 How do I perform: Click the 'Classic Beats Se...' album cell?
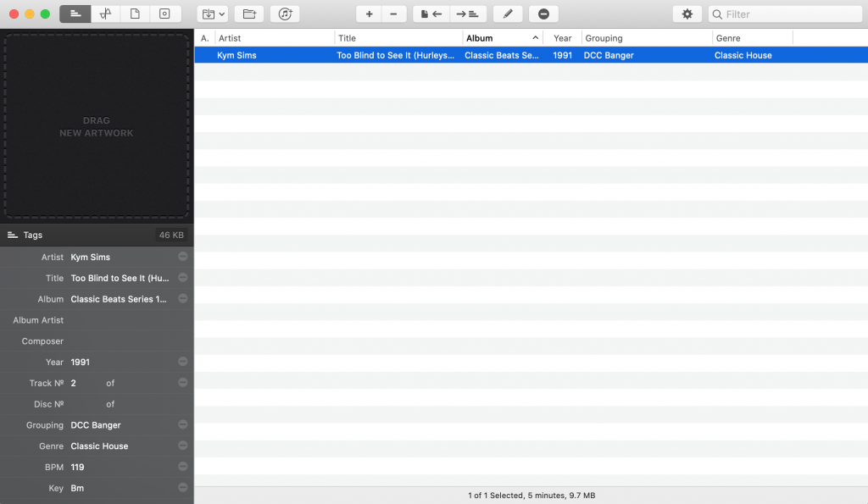502,55
